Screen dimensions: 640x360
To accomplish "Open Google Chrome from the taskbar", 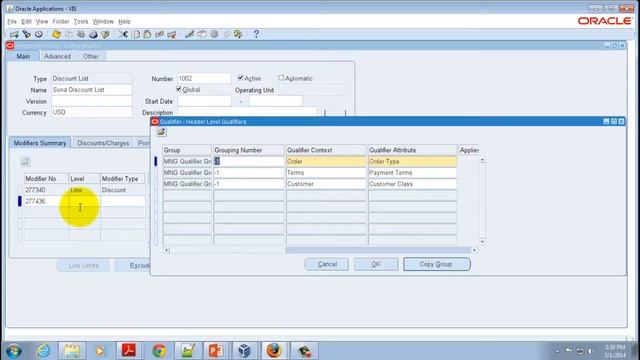I will [159, 351].
